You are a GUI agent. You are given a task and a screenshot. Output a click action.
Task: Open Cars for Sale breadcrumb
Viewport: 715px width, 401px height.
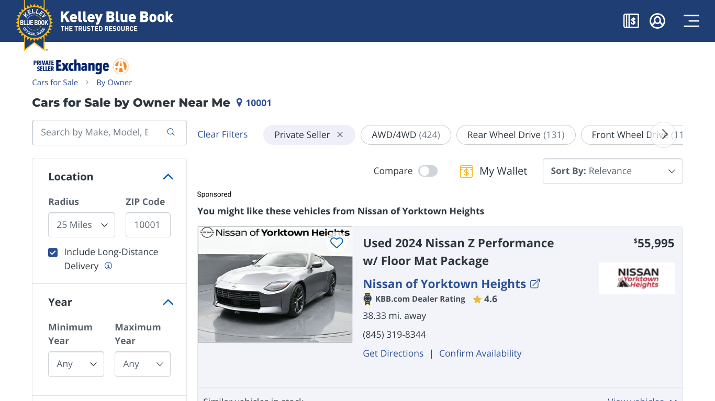click(x=55, y=83)
